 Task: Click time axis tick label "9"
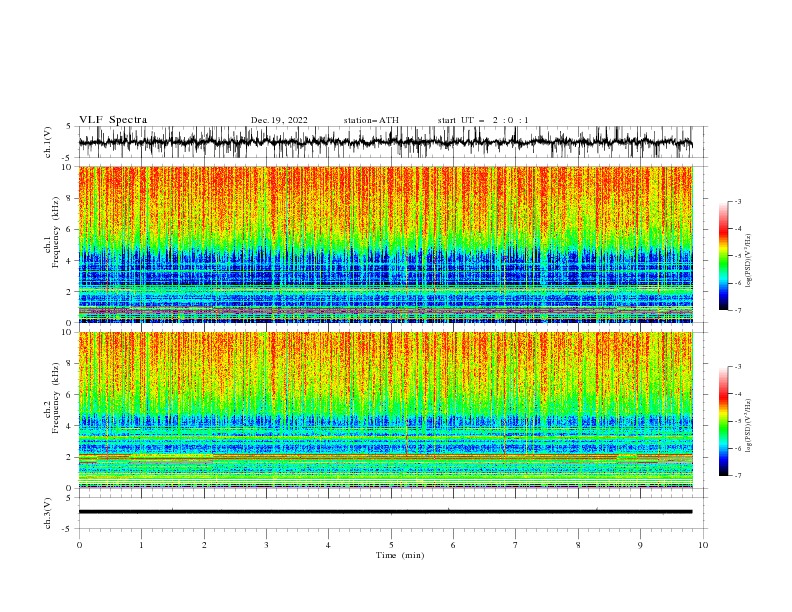[x=640, y=545]
